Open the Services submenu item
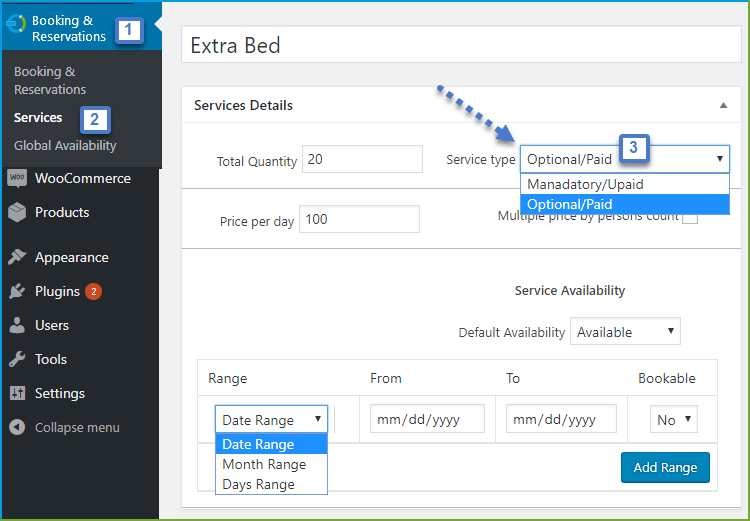This screenshot has height=521, width=750. point(38,118)
